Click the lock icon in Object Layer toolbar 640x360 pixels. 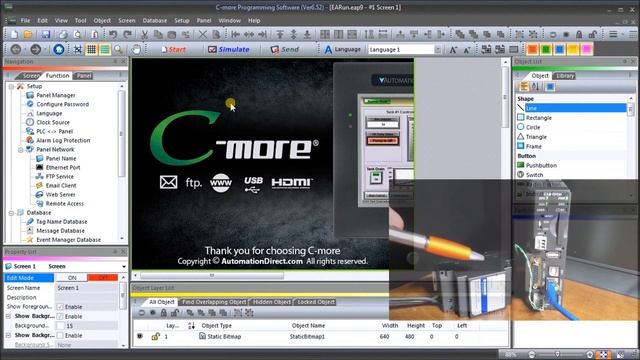point(164,313)
